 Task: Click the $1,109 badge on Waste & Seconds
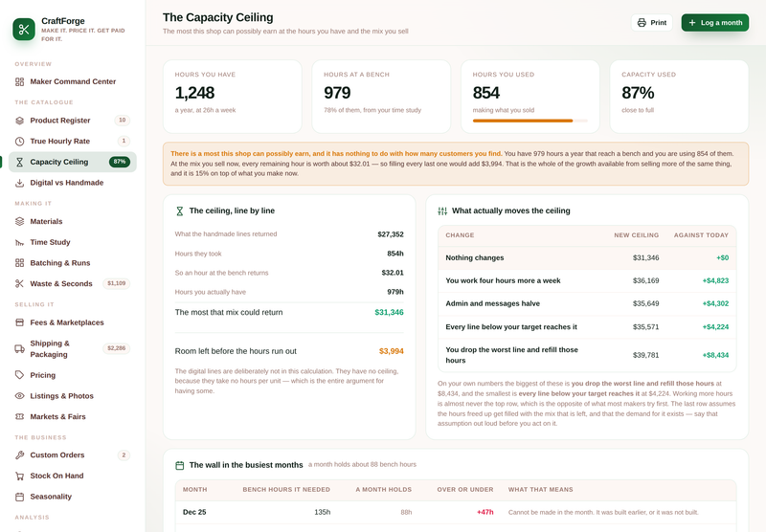116,283
